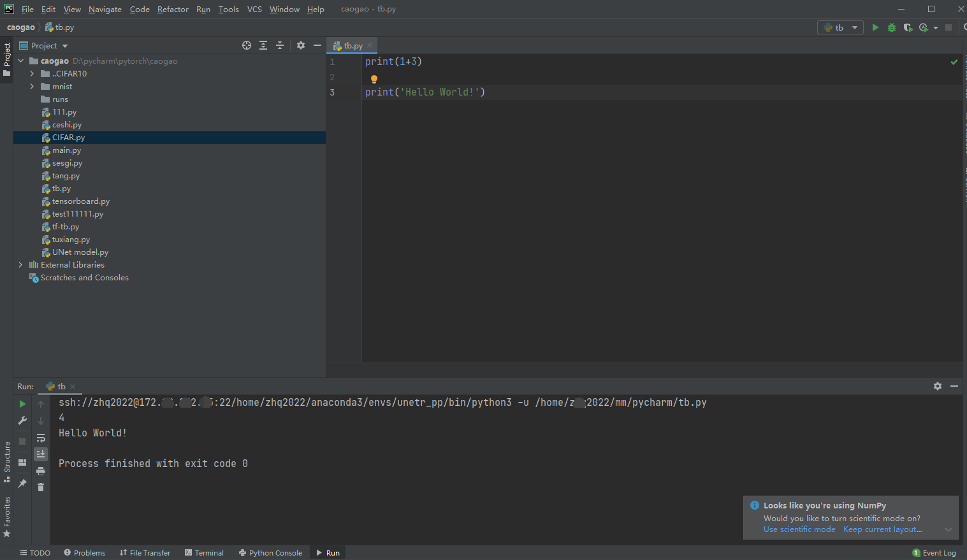Close the tb run tab
The image size is (967, 560).
click(x=73, y=387)
